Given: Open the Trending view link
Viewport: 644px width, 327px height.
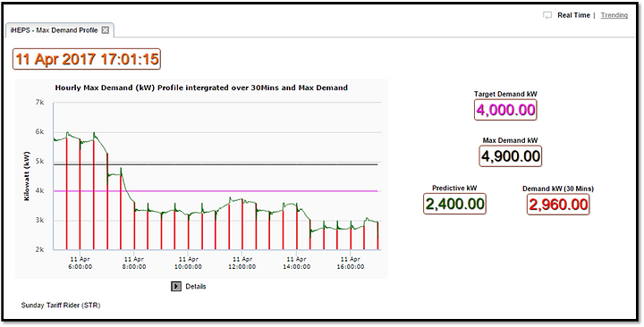Looking at the screenshot, I should tap(614, 15).
